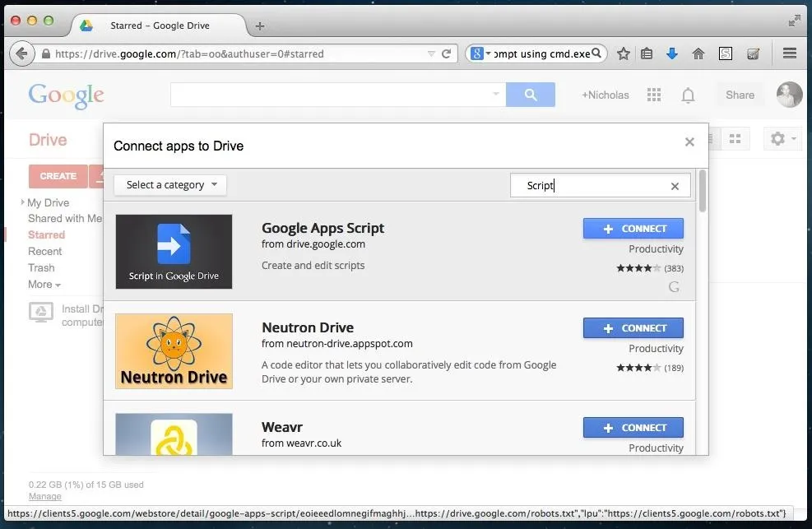Open the Nicholas profile avatar
Viewport: 812px width, 529px height.
[x=789, y=95]
